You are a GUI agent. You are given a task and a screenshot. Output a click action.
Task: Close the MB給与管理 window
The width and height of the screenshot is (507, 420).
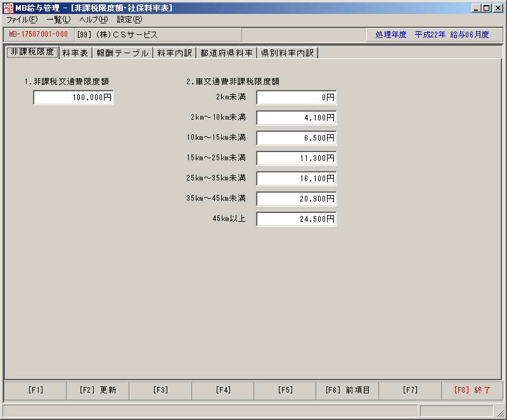[x=498, y=8]
